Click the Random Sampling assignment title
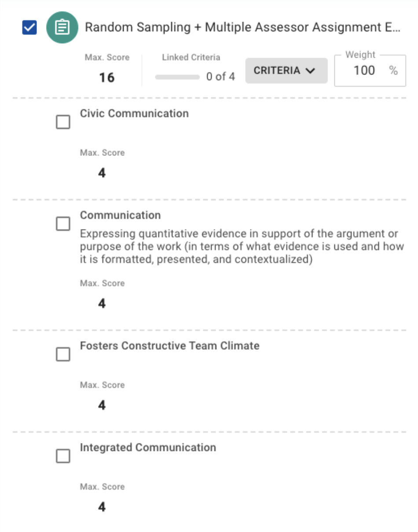Viewport: 418px width, 532px height. coord(242,27)
